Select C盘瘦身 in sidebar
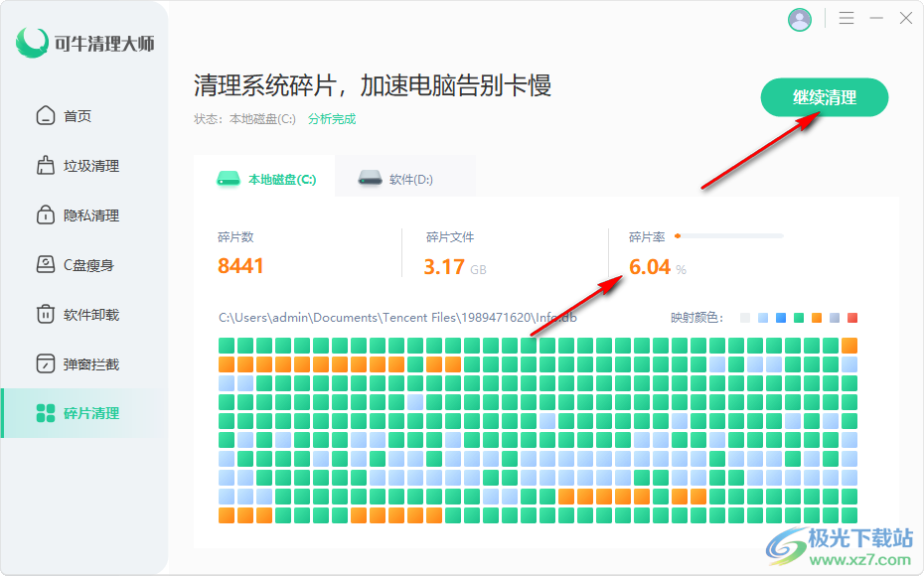The image size is (924, 576). coord(76,265)
